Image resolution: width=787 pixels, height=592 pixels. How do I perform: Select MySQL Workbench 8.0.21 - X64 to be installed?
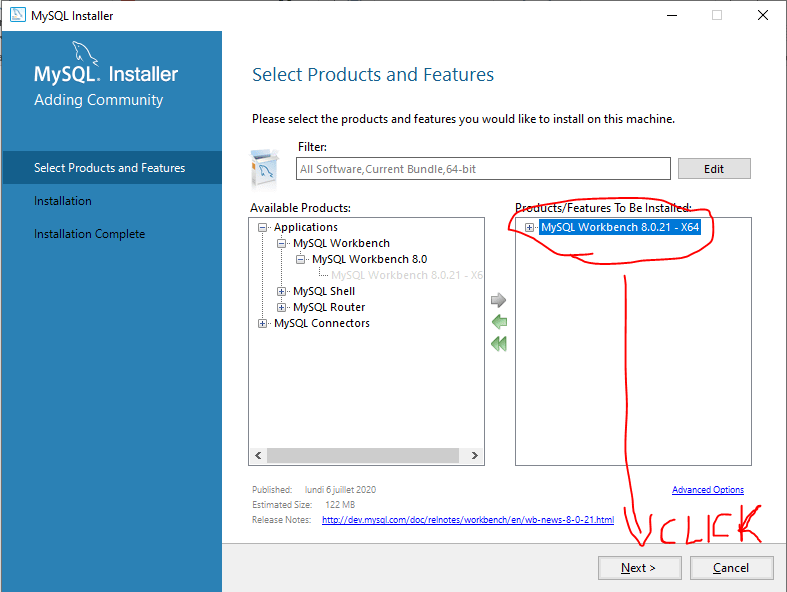pyautogui.click(x=620, y=227)
